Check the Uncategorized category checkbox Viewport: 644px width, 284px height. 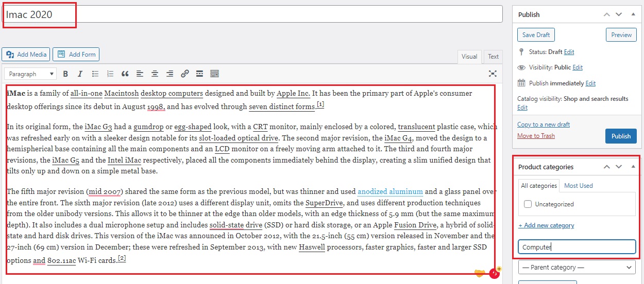click(528, 204)
